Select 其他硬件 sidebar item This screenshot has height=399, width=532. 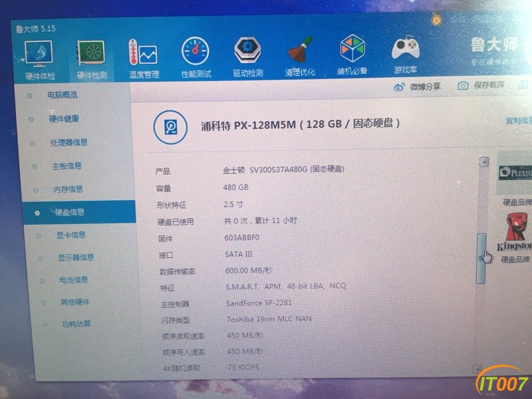pyautogui.click(x=74, y=302)
